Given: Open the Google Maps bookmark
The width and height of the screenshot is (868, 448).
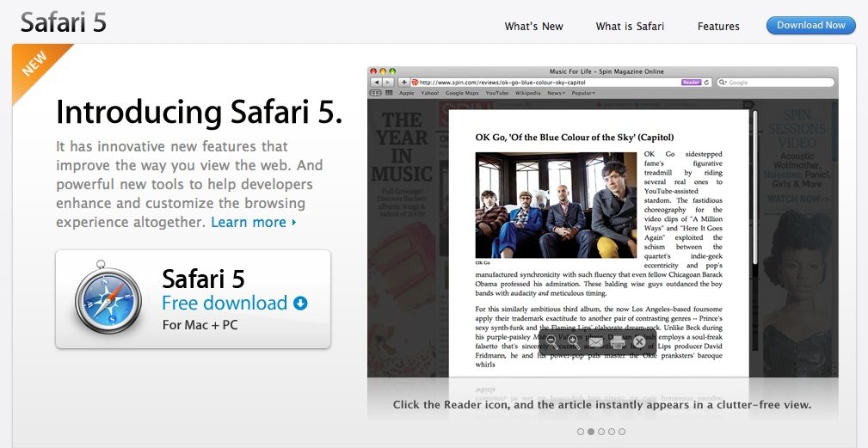Looking at the screenshot, I should click(x=462, y=93).
